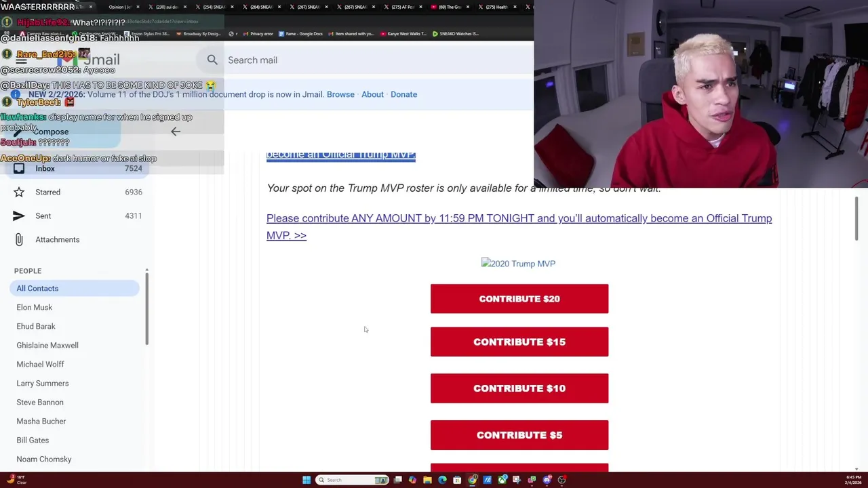Image resolution: width=868 pixels, height=488 pixels.
Task: Click 'Please contribute ANY AMOUNT' email link
Action: coord(519,226)
